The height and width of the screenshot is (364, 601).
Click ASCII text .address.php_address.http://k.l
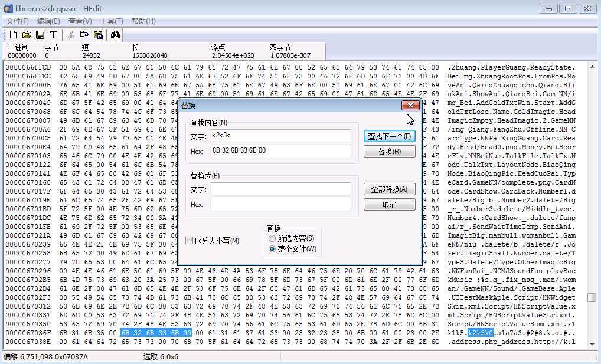pyautogui.click(x=511, y=342)
